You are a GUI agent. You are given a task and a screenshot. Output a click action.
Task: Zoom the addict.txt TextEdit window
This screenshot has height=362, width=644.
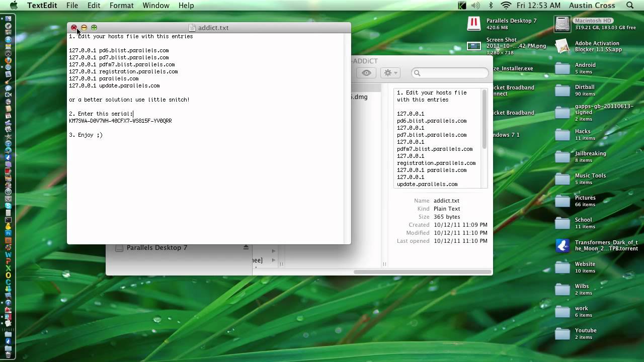click(94, 28)
